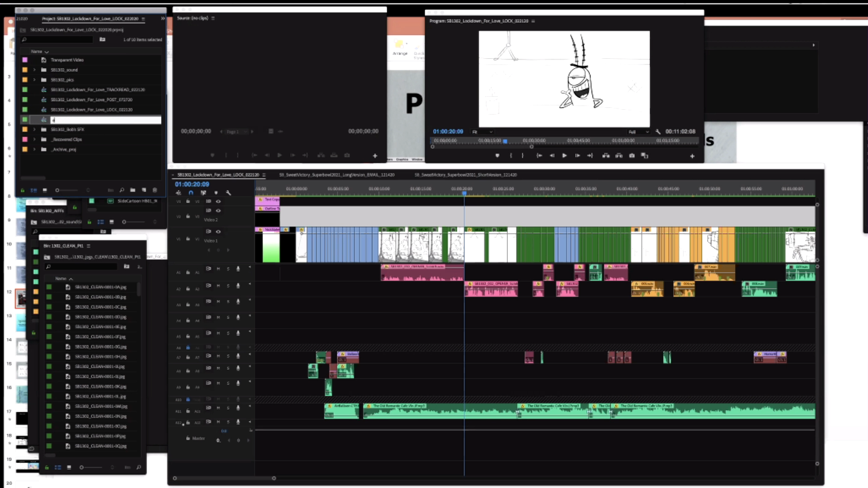Select SB1302_Lockdown_For_Love_LOCK_022120 timeline tab
The width and height of the screenshot is (868, 488).
[218, 175]
